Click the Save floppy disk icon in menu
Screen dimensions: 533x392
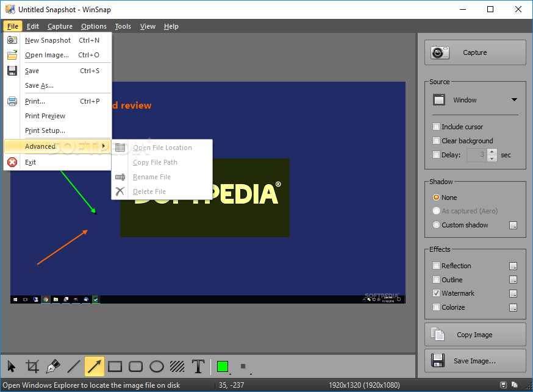[12, 71]
